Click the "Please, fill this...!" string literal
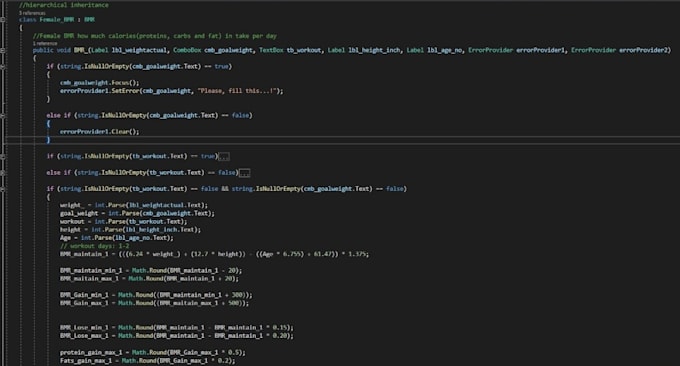 coord(236,91)
